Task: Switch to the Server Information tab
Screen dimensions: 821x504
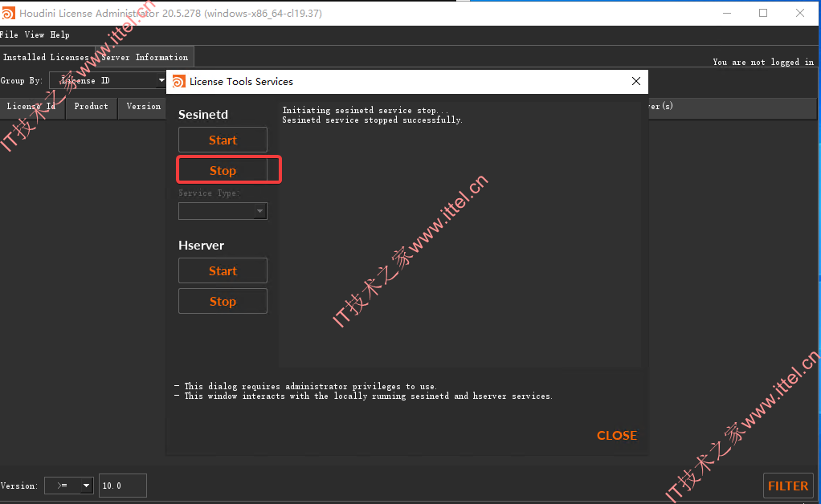Action: (144, 57)
